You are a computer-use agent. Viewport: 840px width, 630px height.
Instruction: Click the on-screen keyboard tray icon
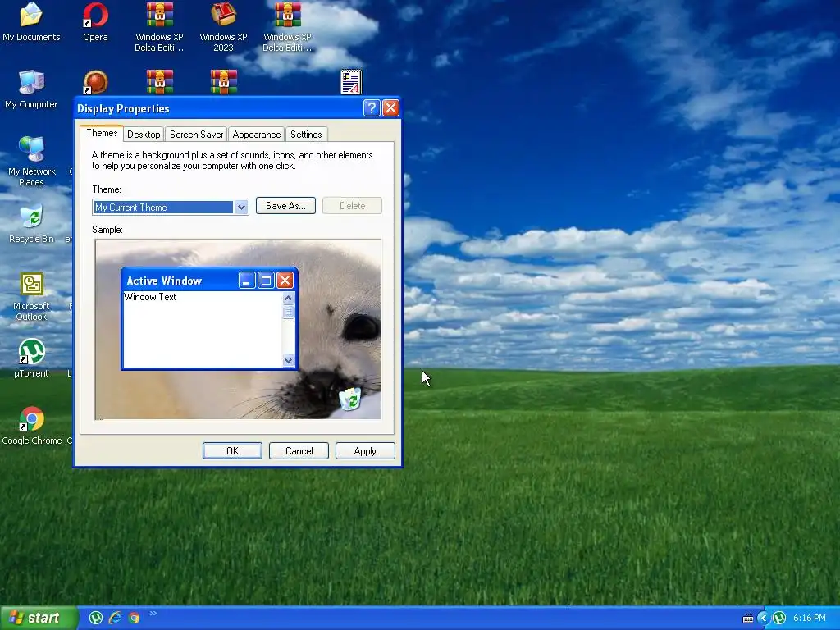point(748,619)
